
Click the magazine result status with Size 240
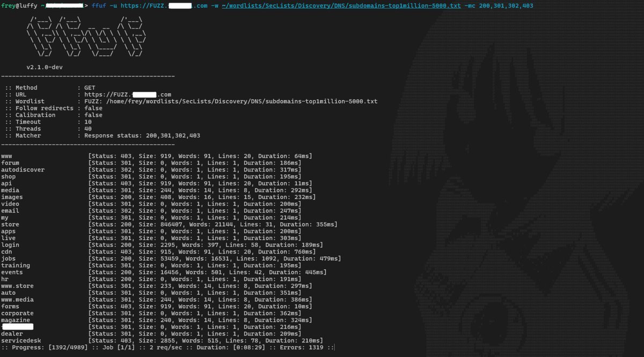pyautogui.click(x=200, y=320)
